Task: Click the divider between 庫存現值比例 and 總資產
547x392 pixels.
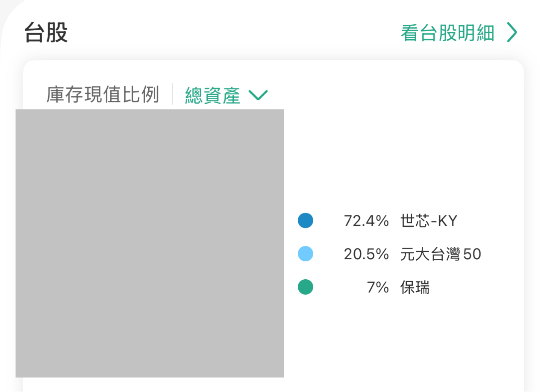Action: tap(172, 94)
